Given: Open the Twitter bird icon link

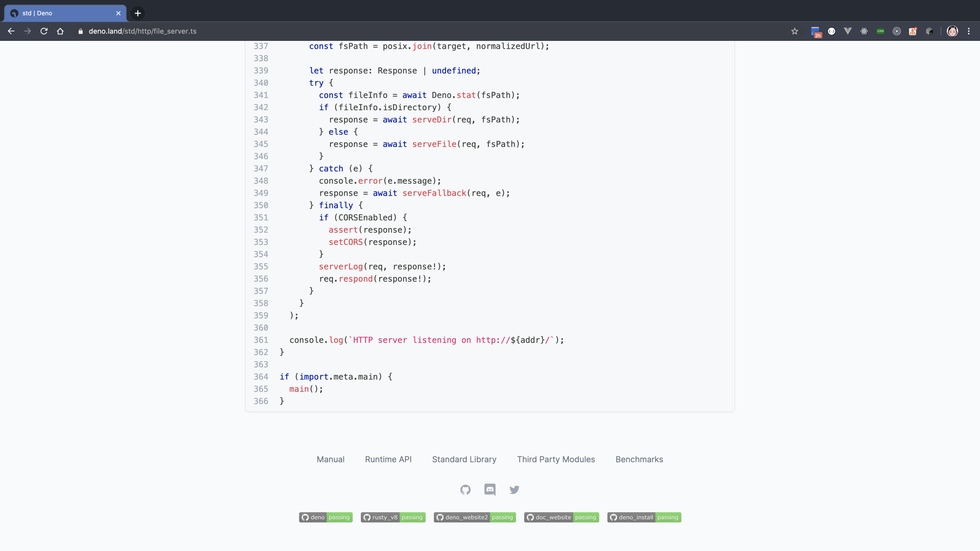Looking at the screenshot, I should pyautogui.click(x=514, y=489).
